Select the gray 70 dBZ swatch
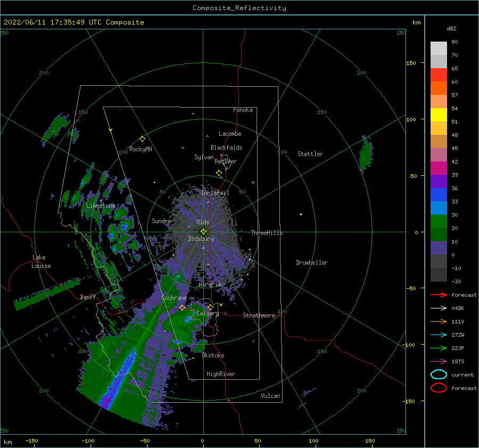This screenshot has height=448, width=479. click(439, 61)
